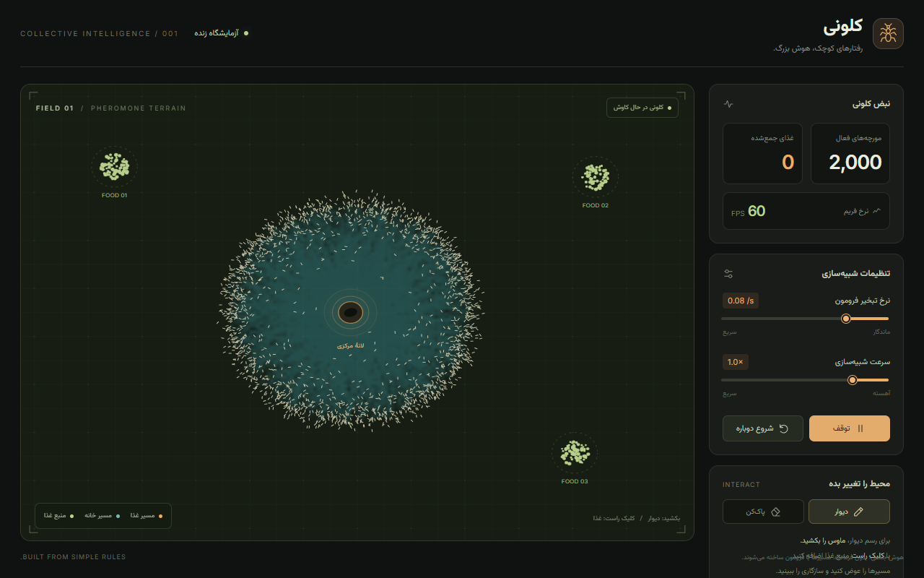924x578 pixels.
Task: Click the غذای جمع‌شده 0 stat card
Action: (x=762, y=153)
